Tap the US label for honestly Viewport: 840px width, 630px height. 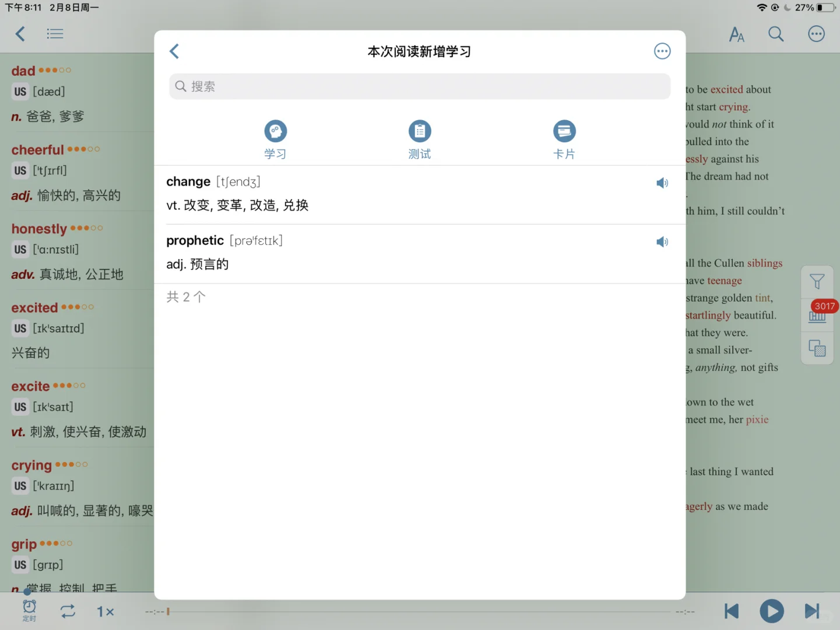pyautogui.click(x=20, y=250)
